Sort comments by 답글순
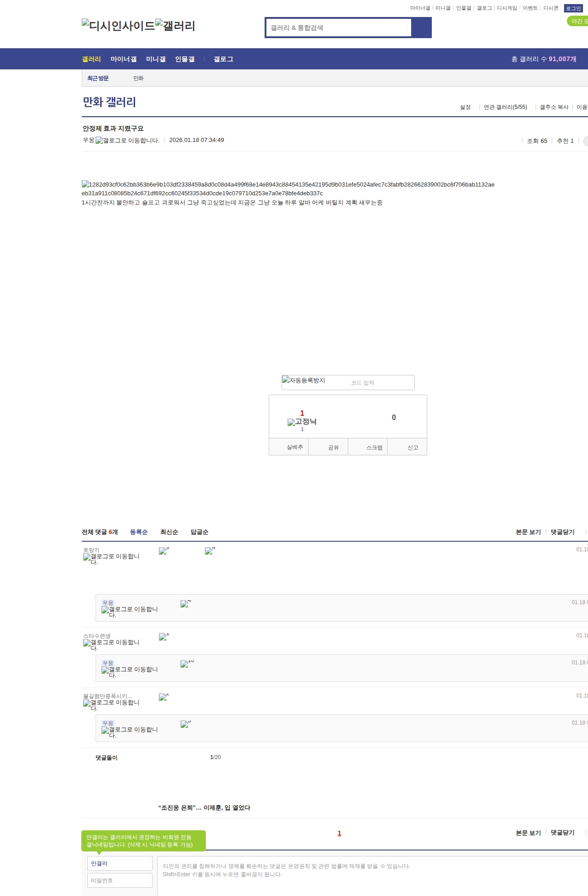The height and width of the screenshot is (896, 588). pyautogui.click(x=199, y=532)
